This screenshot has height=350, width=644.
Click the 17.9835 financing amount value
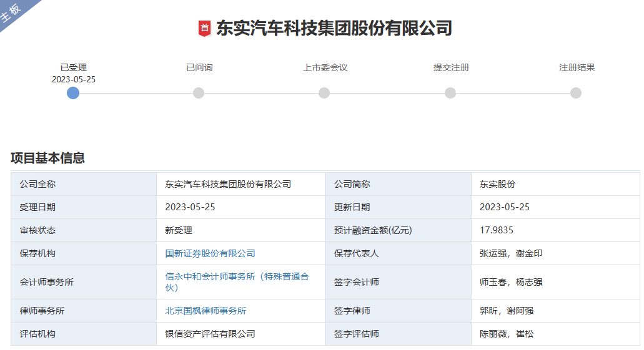coord(497,230)
